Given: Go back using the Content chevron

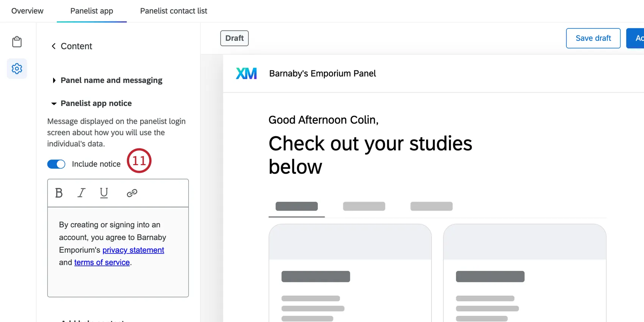Looking at the screenshot, I should [x=53, y=46].
